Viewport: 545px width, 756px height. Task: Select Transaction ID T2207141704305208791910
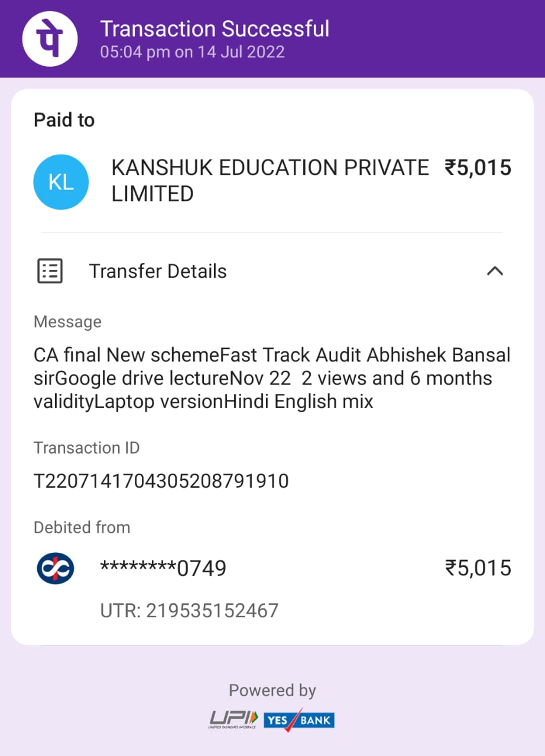click(x=161, y=481)
